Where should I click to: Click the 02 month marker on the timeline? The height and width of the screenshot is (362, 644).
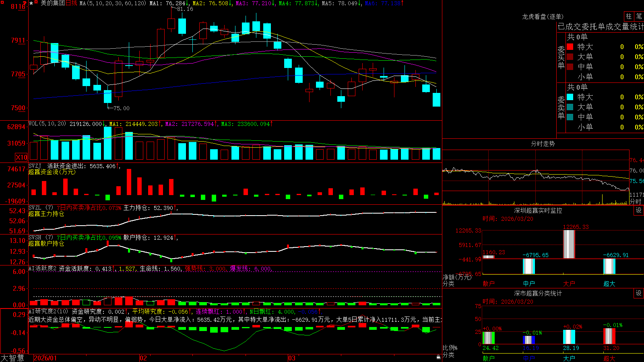[143, 358]
